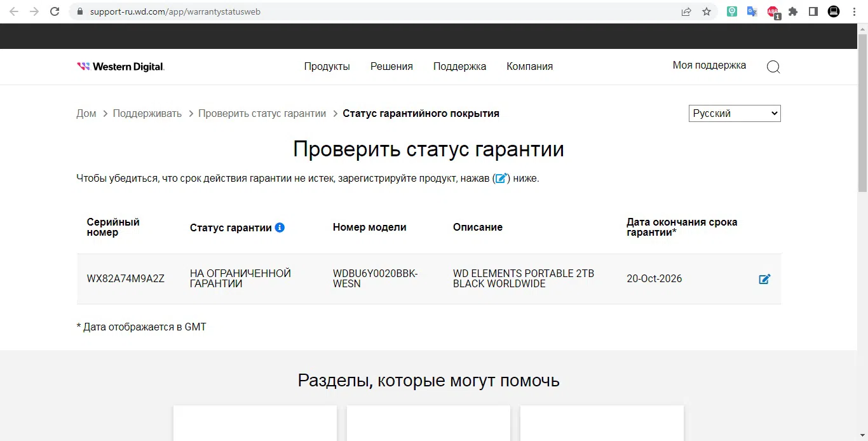Open the Компания menu
Viewport: 868px width, 441px height.
point(529,66)
